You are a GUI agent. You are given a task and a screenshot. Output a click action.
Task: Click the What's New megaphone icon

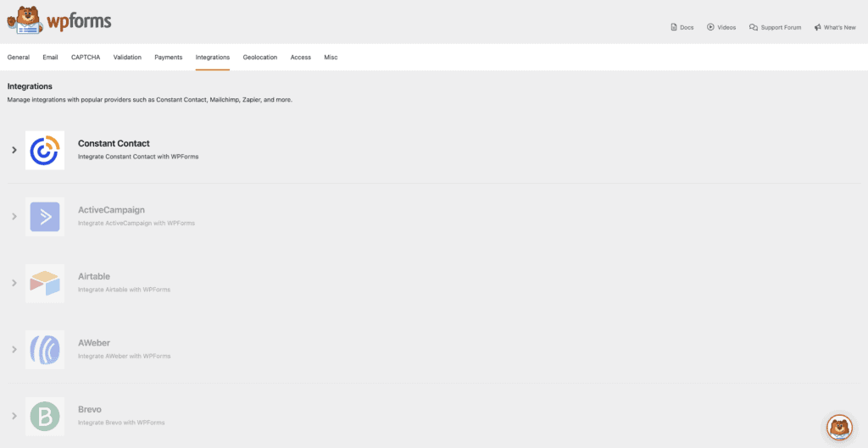pos(818,27)
